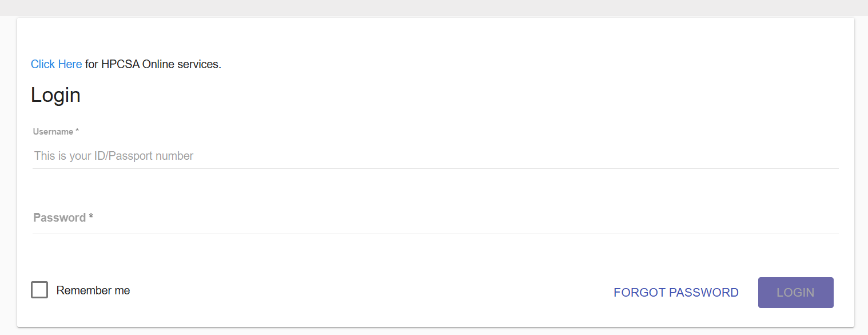Click the Username * field label

coord(56,132)
